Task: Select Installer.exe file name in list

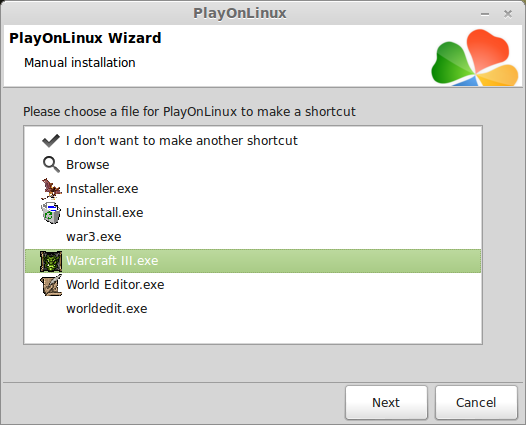Action: pyautogui.click(x=102, y=189)
